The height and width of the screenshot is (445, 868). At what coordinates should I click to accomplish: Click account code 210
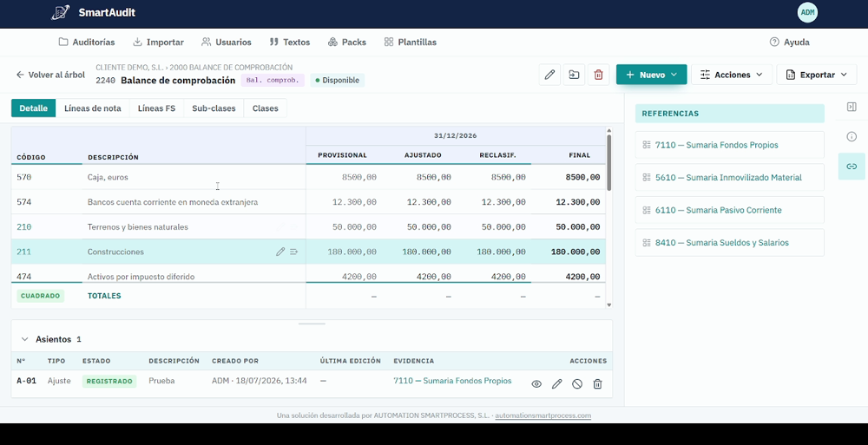point(23,227)
